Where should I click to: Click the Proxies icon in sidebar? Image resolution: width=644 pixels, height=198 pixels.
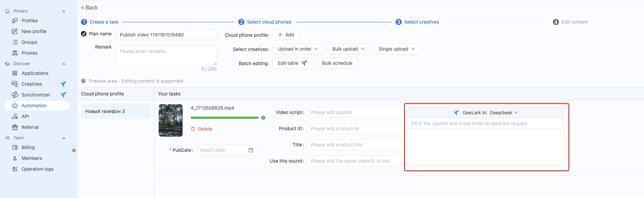(x=15, y=53)
